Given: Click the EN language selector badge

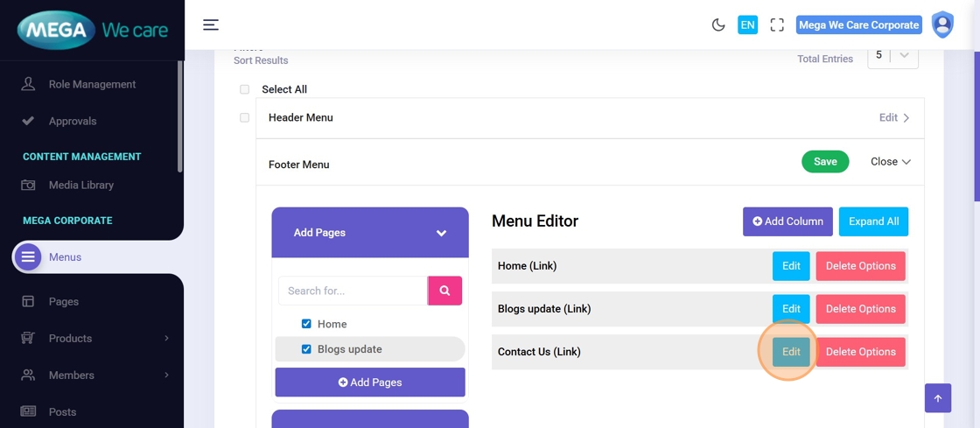Looking at the screenshot, I should coord(747,25).
